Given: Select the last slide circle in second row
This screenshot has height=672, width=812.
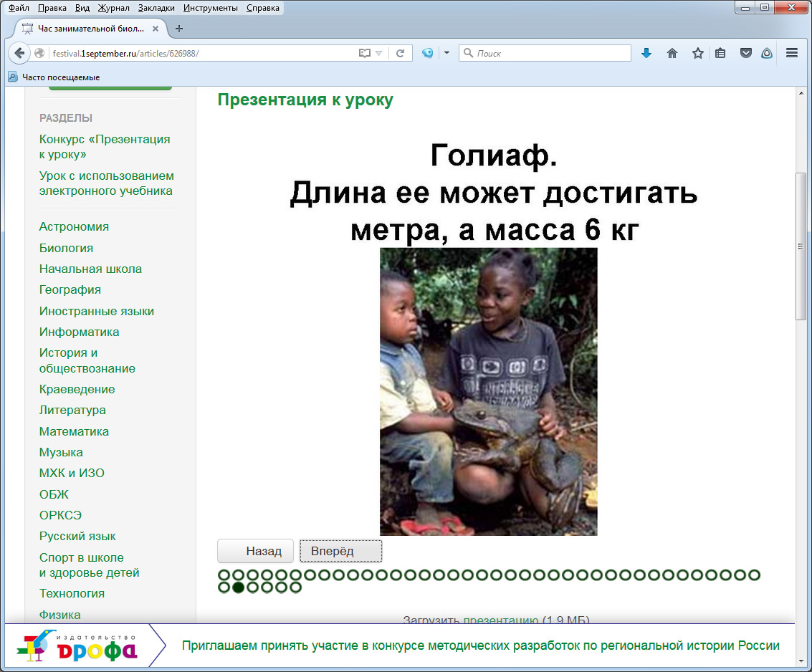Looking at the screenshot, I should click(x=295, y=587).
